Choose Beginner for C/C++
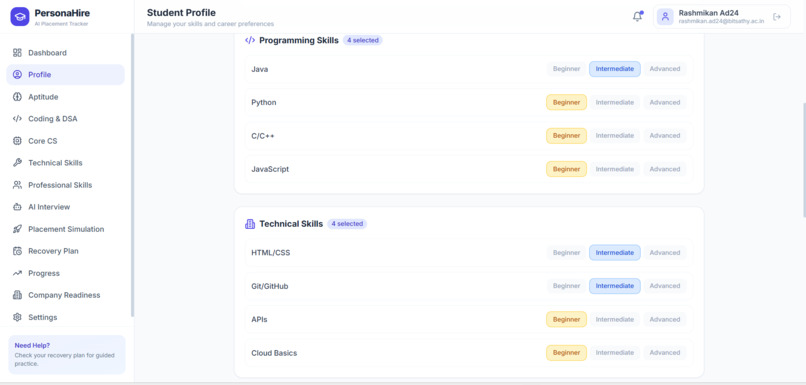The width and height of the screenshot is (806, 385). [566, 136]
